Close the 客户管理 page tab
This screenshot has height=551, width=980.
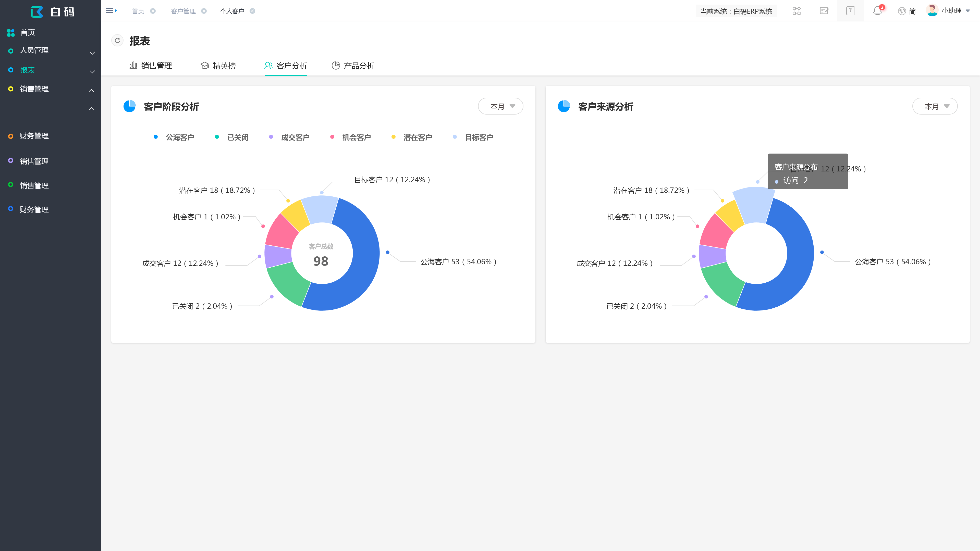click(204, 11)
